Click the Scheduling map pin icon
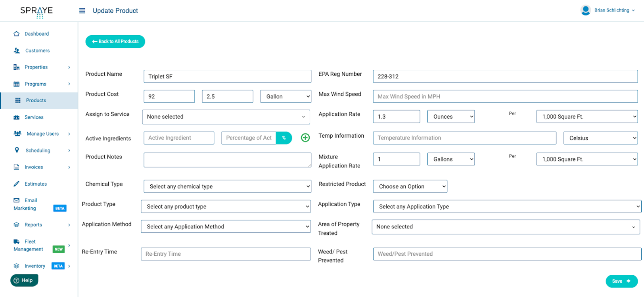This screenshot has height=297, width=644. (17, 150)
